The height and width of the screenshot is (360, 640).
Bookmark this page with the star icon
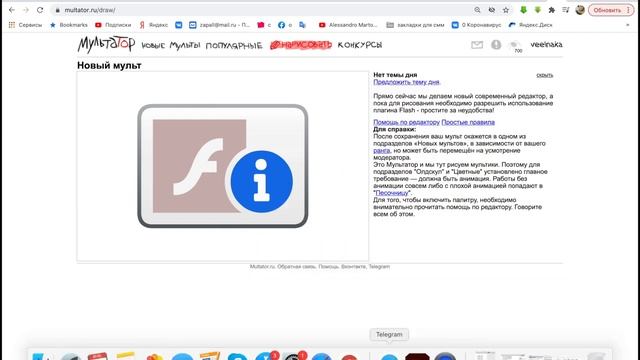point(506,10)
